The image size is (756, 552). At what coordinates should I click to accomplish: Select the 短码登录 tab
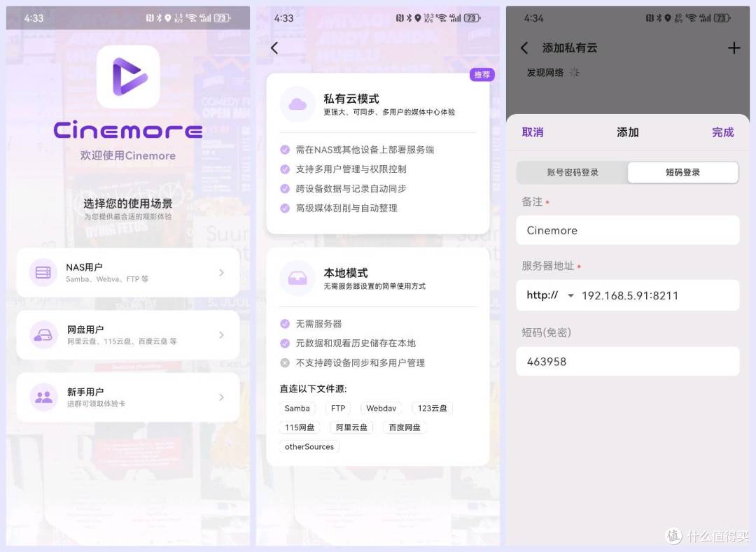[x=682, y=172]
